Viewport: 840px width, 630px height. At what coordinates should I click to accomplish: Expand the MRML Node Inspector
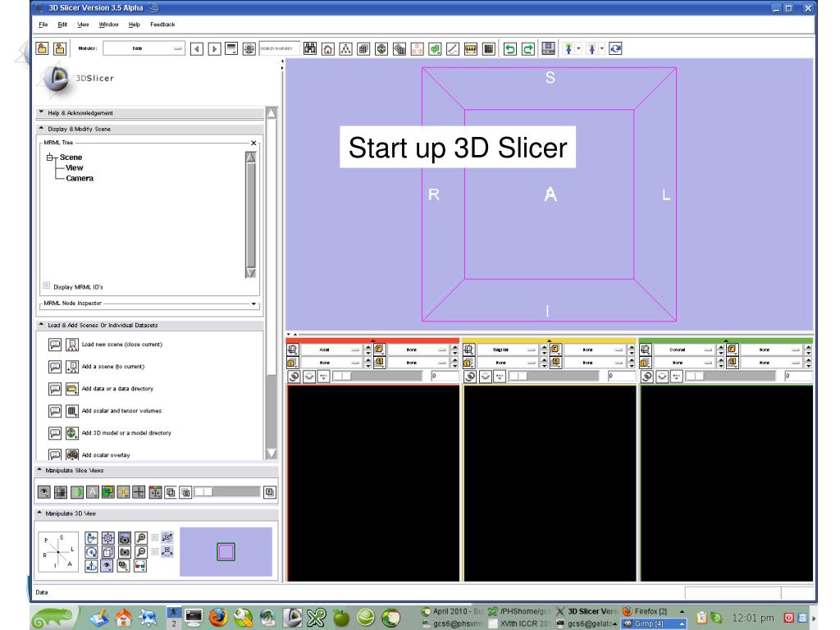pos(253,304)
